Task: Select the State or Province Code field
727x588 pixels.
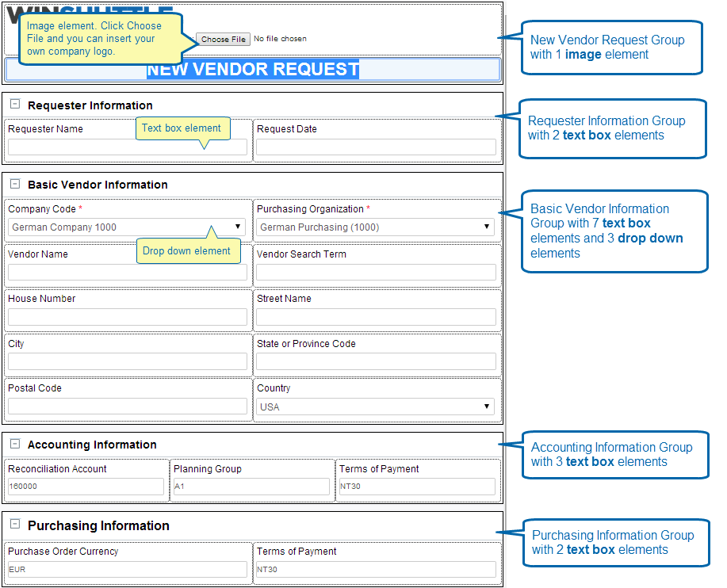Action: pos(376,361)
